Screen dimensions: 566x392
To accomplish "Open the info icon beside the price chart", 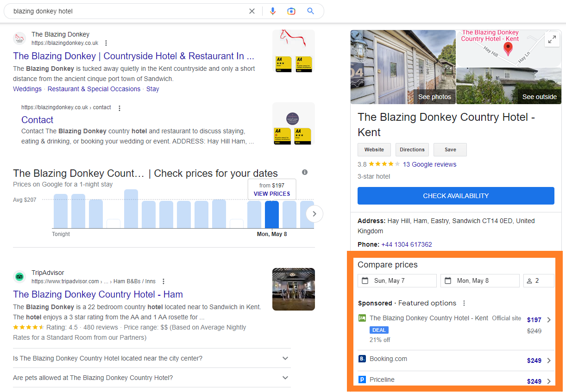I will pos(304,172).
